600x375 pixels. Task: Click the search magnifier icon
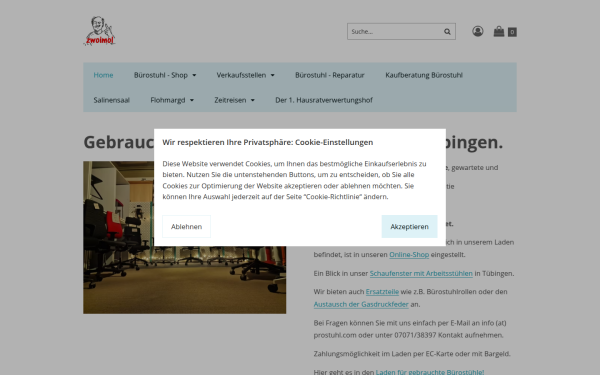click(447, 32)
